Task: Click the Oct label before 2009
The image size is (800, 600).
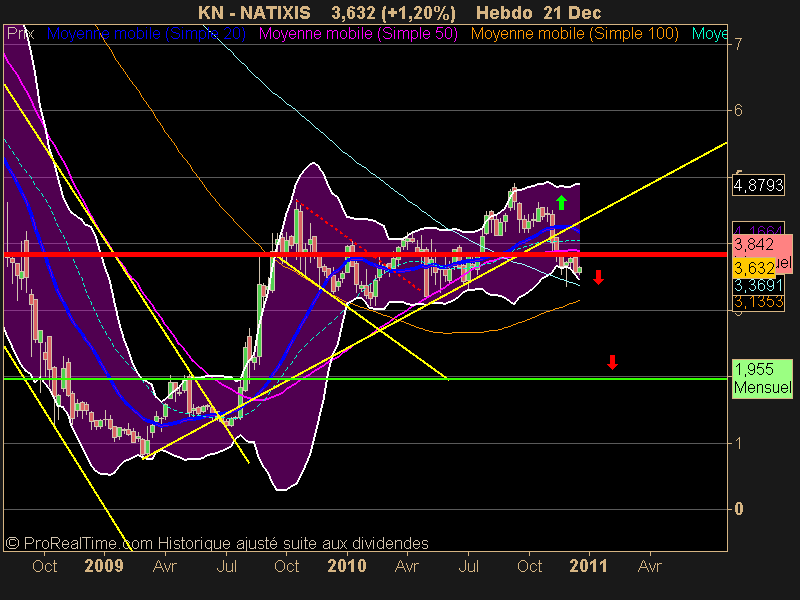Action: coord(44,566)
